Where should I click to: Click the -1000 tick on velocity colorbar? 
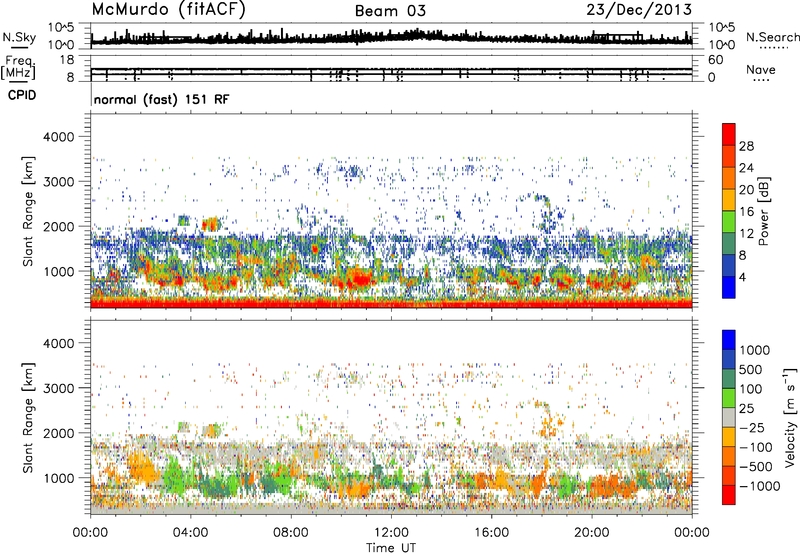point(760,486)
